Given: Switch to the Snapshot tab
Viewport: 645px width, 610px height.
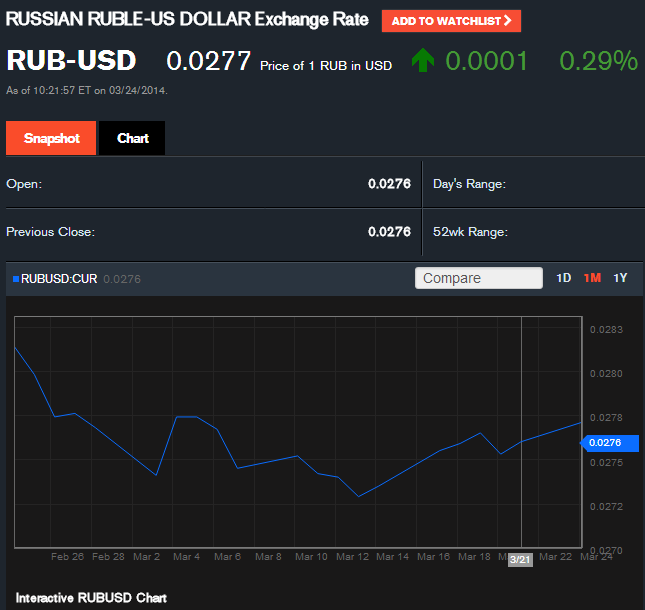Looking at the screenshot, I should (51, 139).
